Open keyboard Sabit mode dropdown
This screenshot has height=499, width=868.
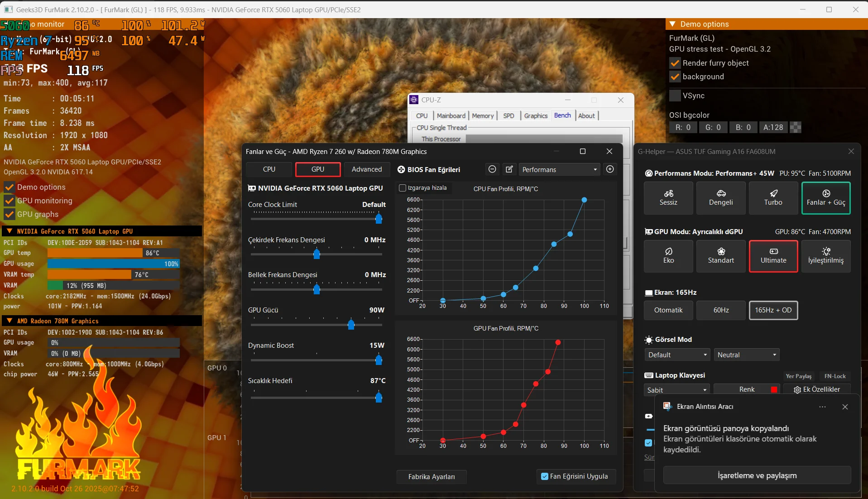[677, 390]
